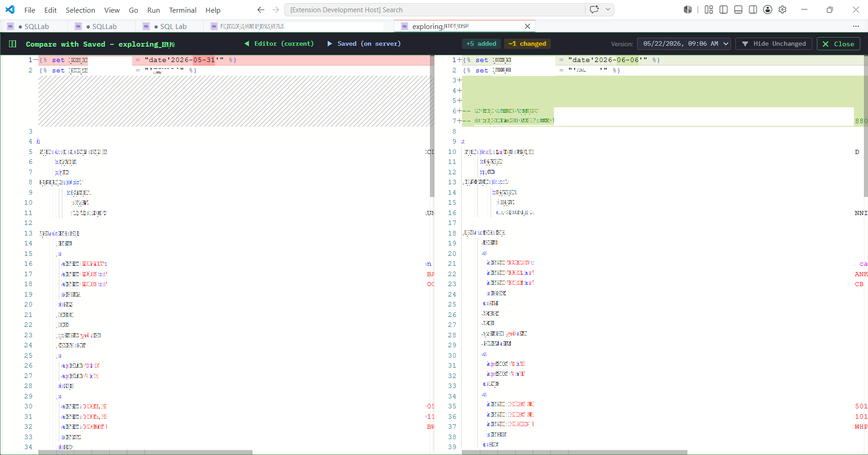The image size is (868, 455).
Task: Open the Go menu
Action: pos(133,10)
